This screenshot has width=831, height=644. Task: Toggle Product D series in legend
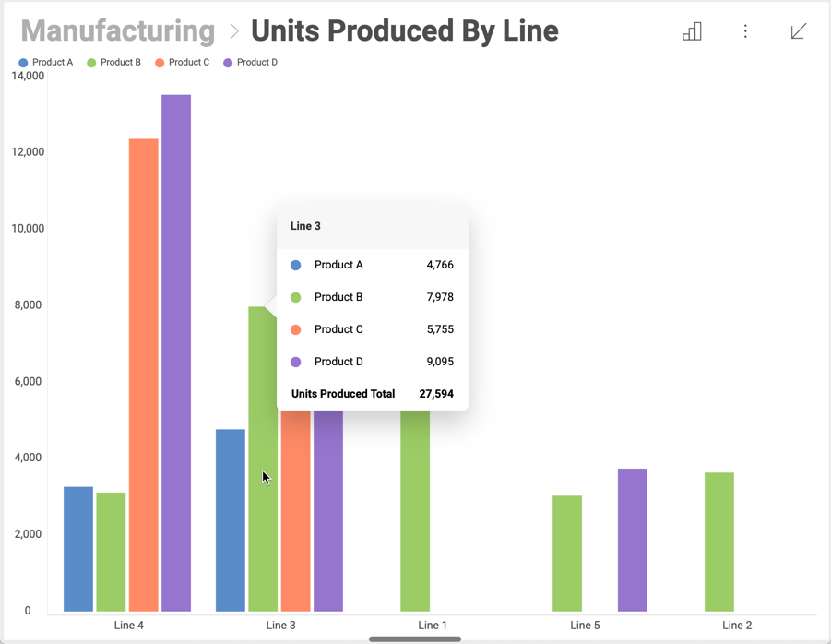[x=250, y=63]
